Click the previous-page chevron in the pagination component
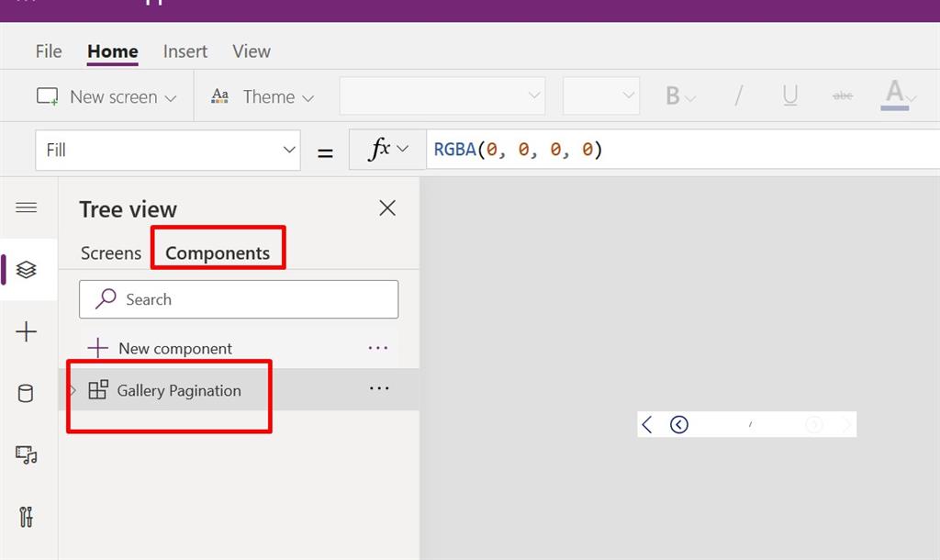Screen dimensions: 940x560 point(646,423)
